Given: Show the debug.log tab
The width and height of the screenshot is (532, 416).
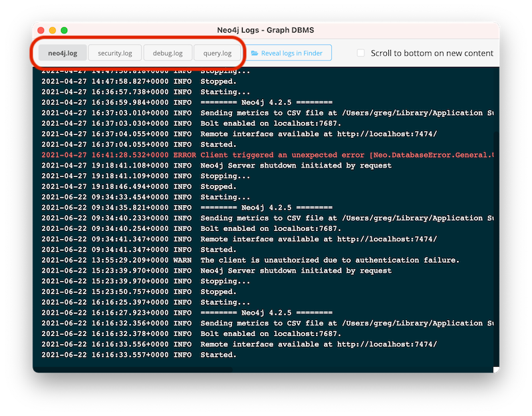Looking at the screenshot, I should click(x=168, y=53).
